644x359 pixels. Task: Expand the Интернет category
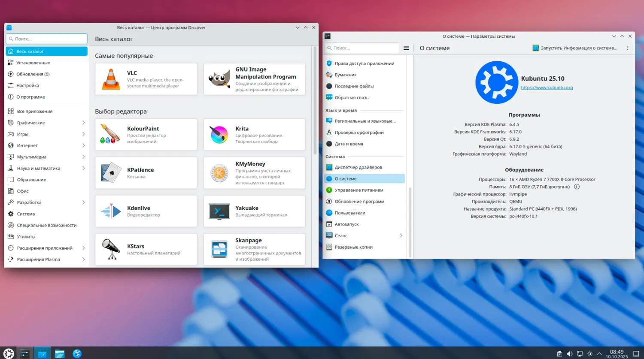(83, 145)
